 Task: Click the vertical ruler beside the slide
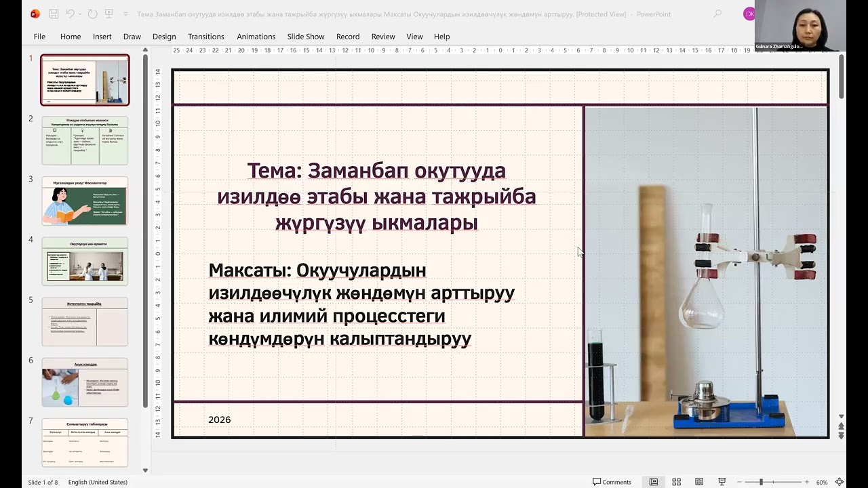pyautogui.click(x=158, y=253)
